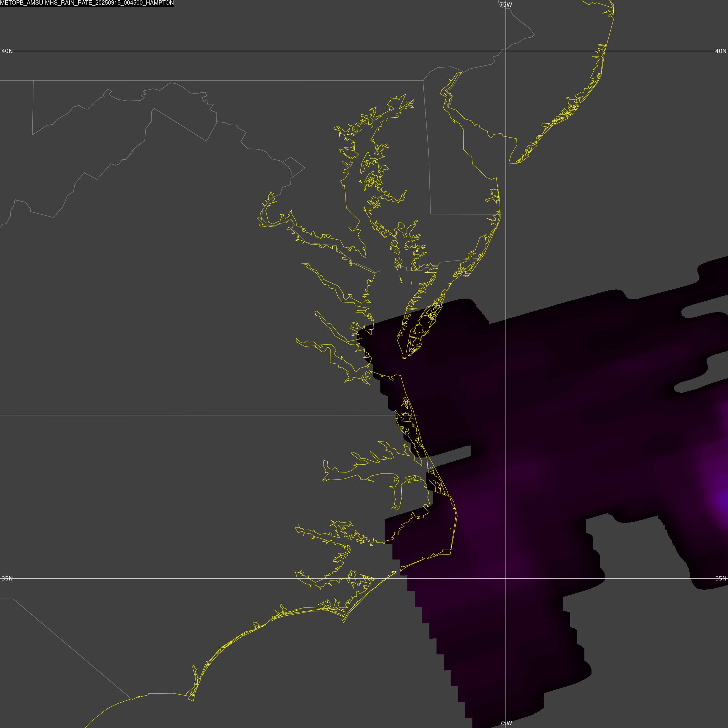Click the 35N label on right edge
The width and height of the screenshot is (728, 728).
coord(721,578)
